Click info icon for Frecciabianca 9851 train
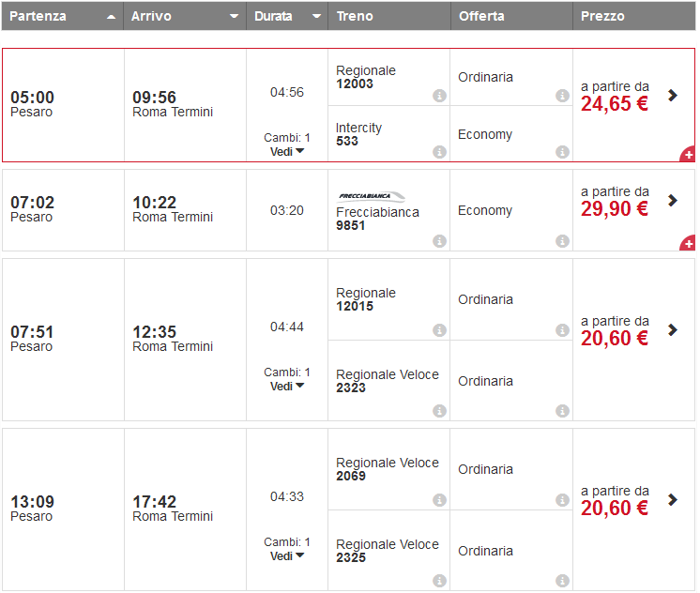Screen dimensions: 700x593 tap(439, 241)
